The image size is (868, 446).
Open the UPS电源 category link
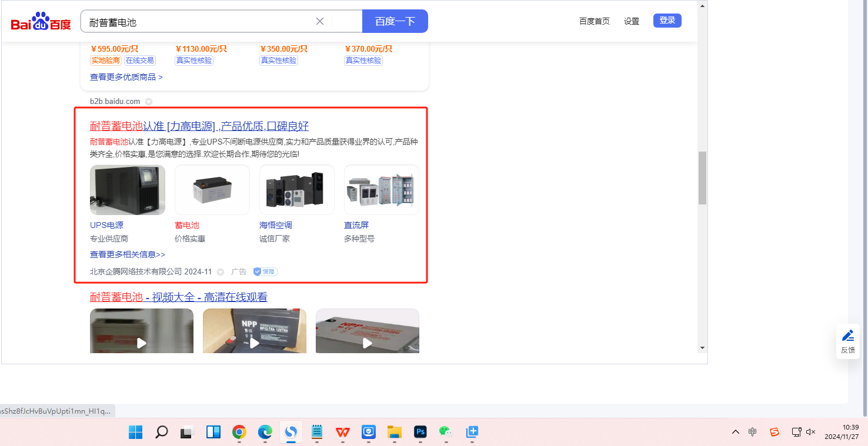(x=106, y=225)
